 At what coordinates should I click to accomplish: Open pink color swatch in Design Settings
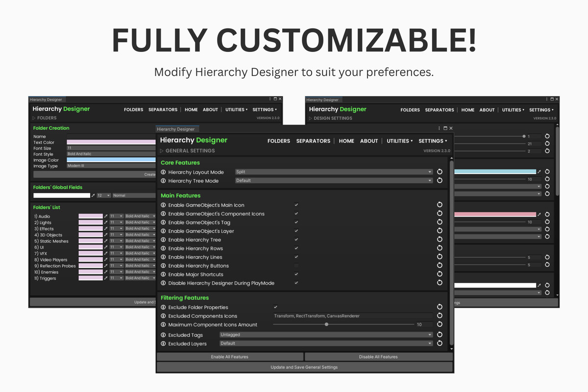point(495,215)
